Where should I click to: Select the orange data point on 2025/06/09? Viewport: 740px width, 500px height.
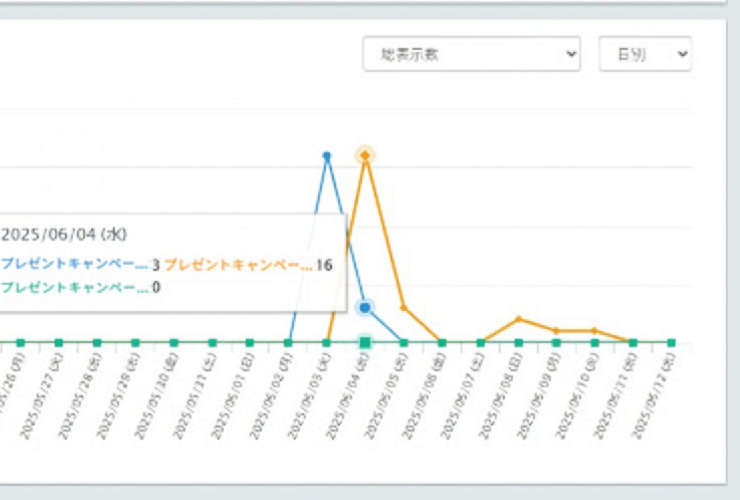point(557,331)
